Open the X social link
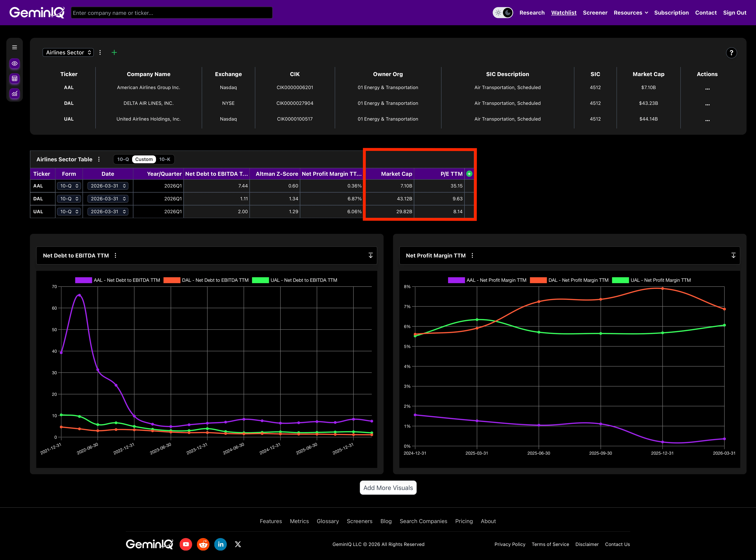 click(x=238, y=544)
